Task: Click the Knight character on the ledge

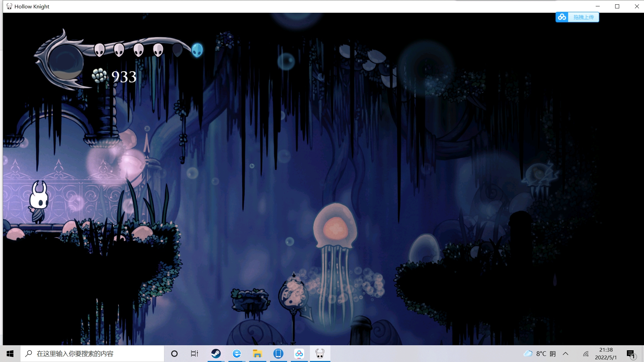Action: pos(39,202)
